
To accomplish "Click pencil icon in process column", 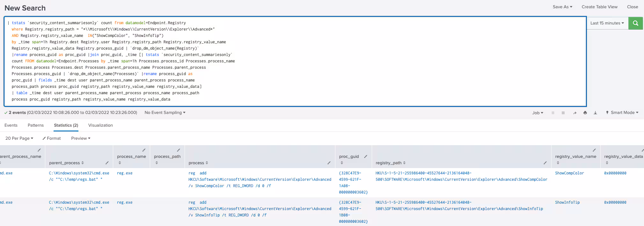I will (x=329, y=163).
